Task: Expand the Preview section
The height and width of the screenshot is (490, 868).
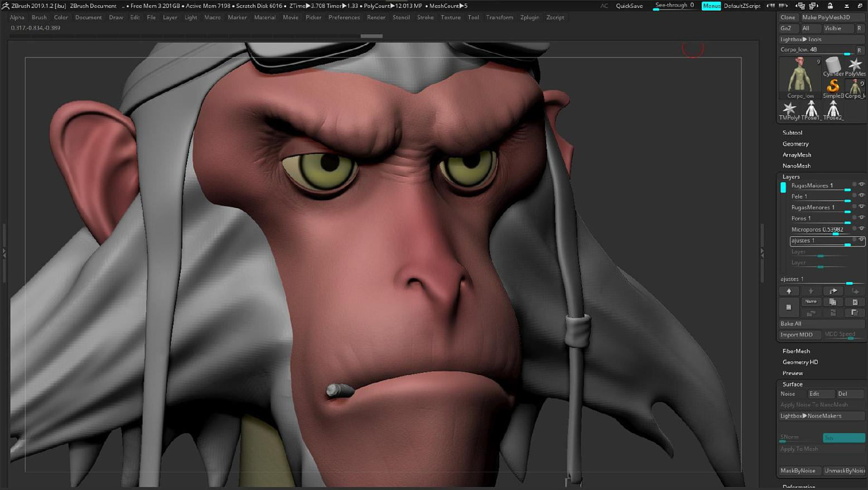Action: 793,373
